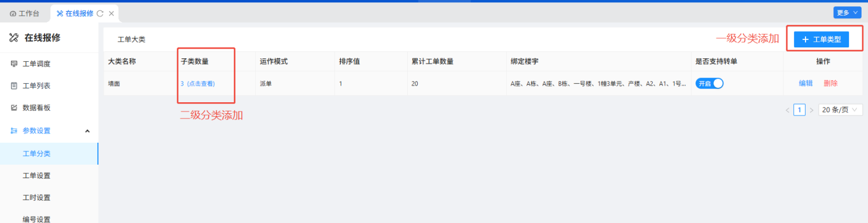Open 工单设置 in the sidebar
This screenshot has width=868, height=223.
pos(36,176)
